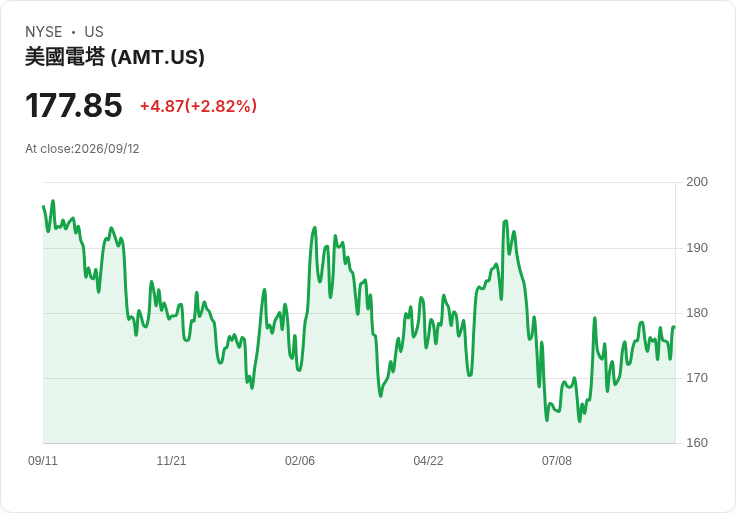The width and height of the screenshot is (736, 513).
Task: Click the 190 y-axis label
Action: [697, 248]
